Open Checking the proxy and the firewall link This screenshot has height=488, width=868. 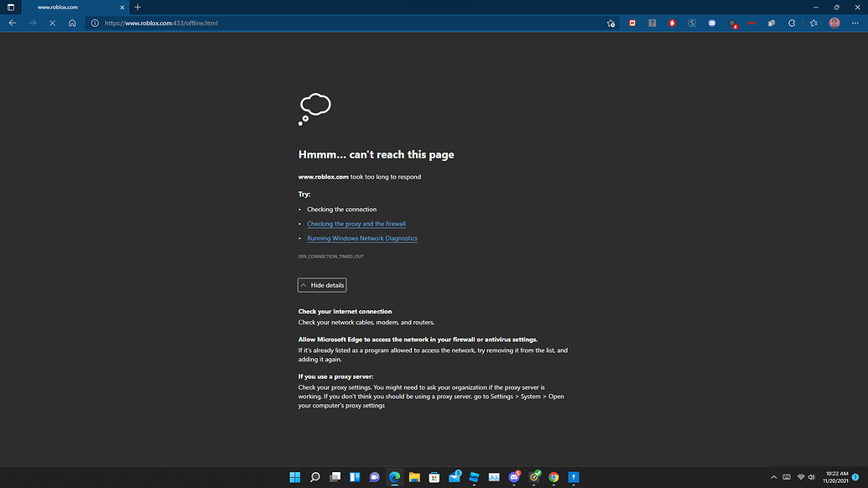pos(356,224)
